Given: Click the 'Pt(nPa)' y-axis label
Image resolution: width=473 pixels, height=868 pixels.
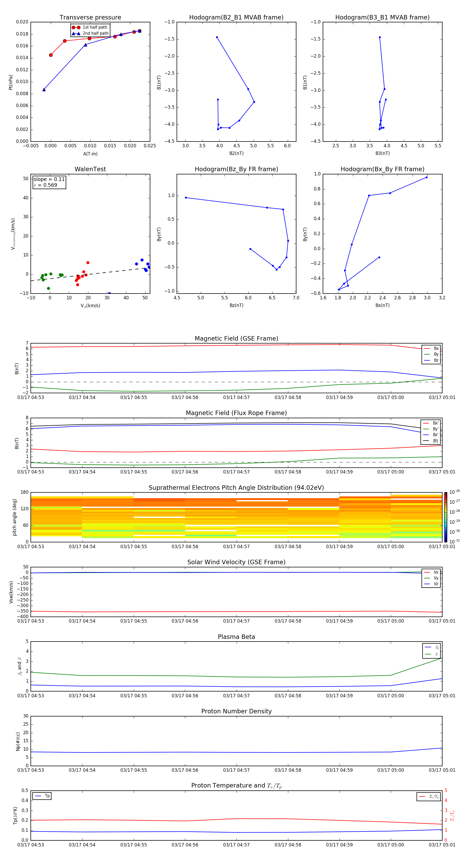Looking at the screenshot, I should point(11,82).
